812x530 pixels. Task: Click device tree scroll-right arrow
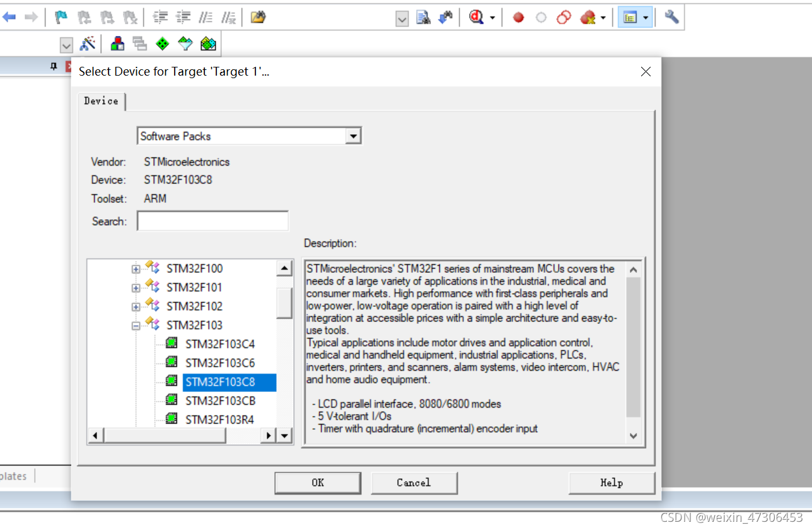269,435
